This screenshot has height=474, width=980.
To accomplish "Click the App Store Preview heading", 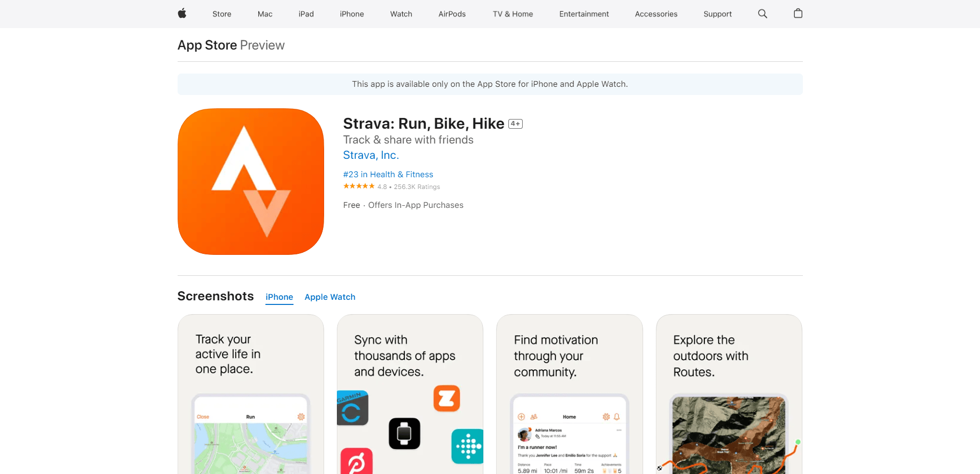I will pyautogui.click(x=231, y=45).
